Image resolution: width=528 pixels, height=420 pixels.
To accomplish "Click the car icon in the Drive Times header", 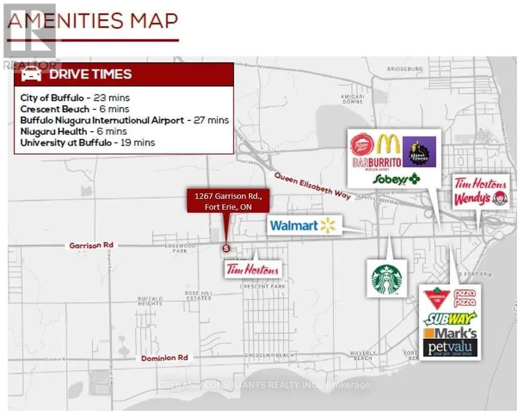I will point(31,74).
